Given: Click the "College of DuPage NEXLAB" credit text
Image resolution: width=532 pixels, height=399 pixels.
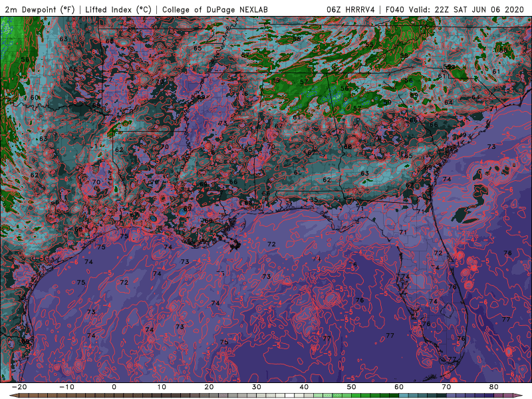Looking at the screenshot, I should 215,9.
